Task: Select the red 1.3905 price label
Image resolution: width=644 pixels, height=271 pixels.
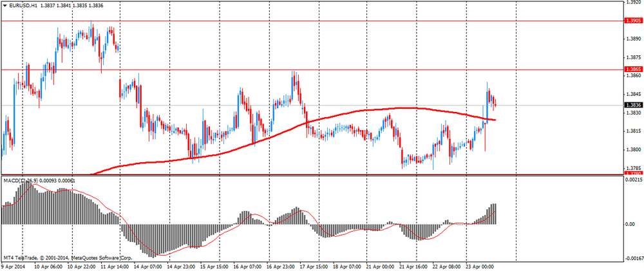Action: pyautogui.click(x=633, y=21)
